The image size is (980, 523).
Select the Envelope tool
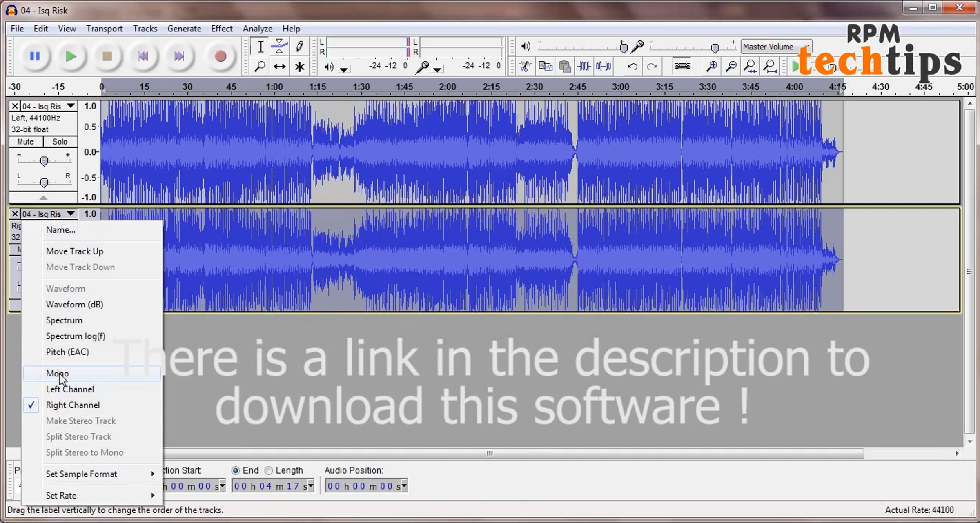pos(280,47)
